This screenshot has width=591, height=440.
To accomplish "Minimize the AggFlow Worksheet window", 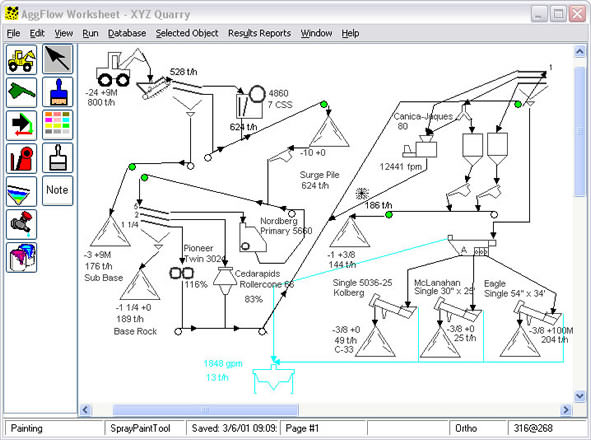I will 539,14.
